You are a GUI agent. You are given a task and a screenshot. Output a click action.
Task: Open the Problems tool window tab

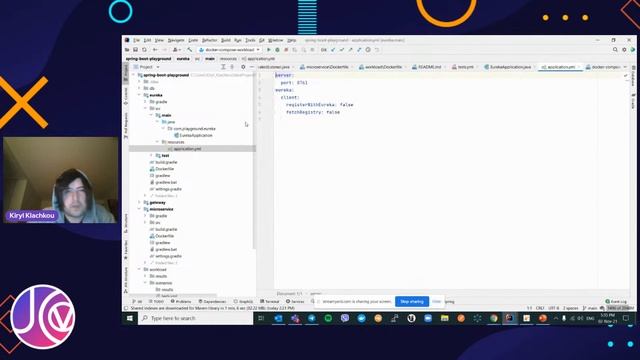181,302
